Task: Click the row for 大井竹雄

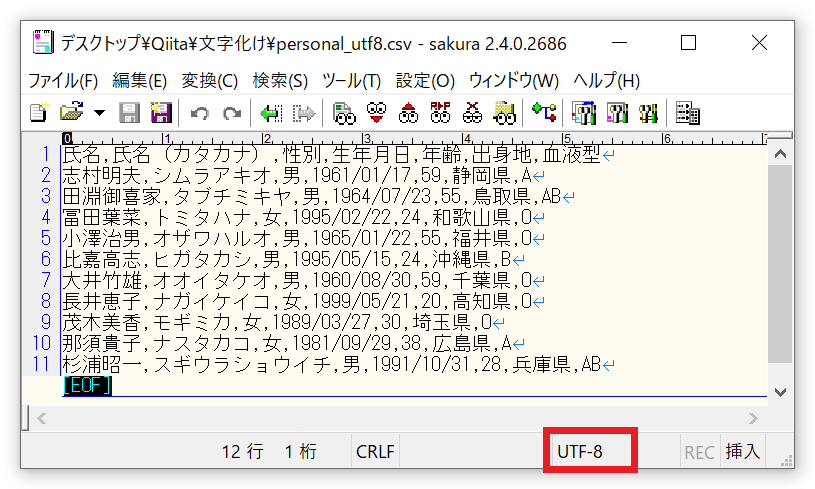Action: 304,280
